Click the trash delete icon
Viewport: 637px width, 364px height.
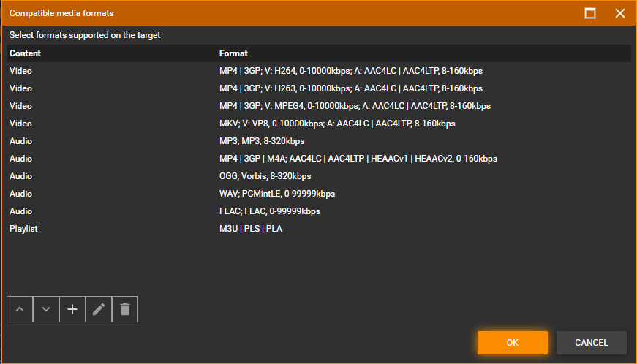[x=125, y=309]
